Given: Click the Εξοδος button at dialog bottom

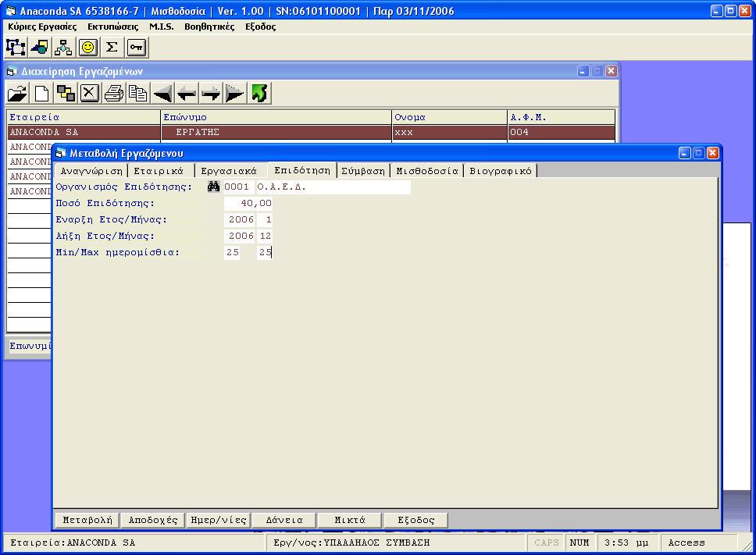Looking at the screenshot, I should coord(415,521).
